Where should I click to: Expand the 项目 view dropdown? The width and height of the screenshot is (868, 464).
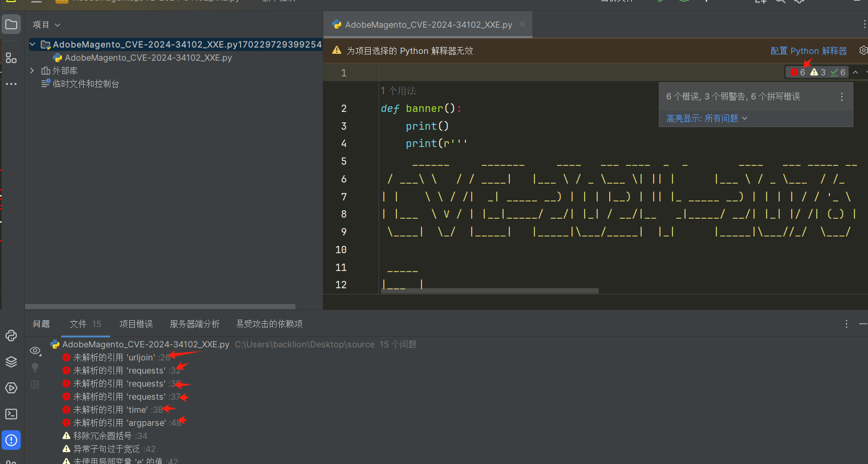coord(46,25)
